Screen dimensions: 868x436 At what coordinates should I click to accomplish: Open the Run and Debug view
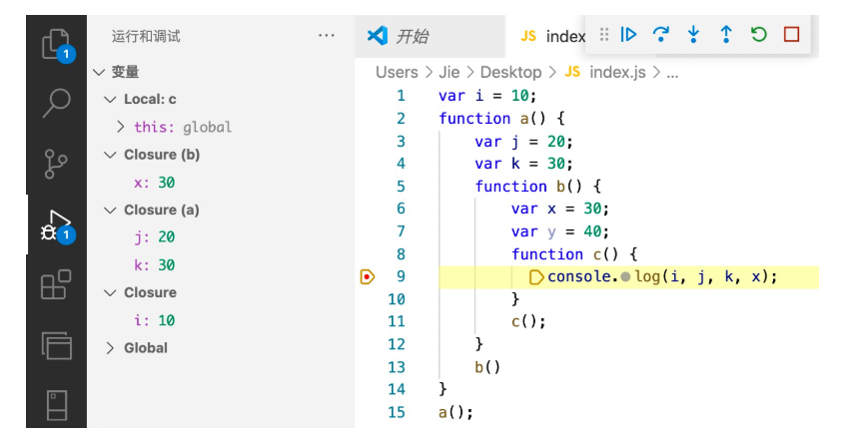pyautogui.click(x=56, y=225)
